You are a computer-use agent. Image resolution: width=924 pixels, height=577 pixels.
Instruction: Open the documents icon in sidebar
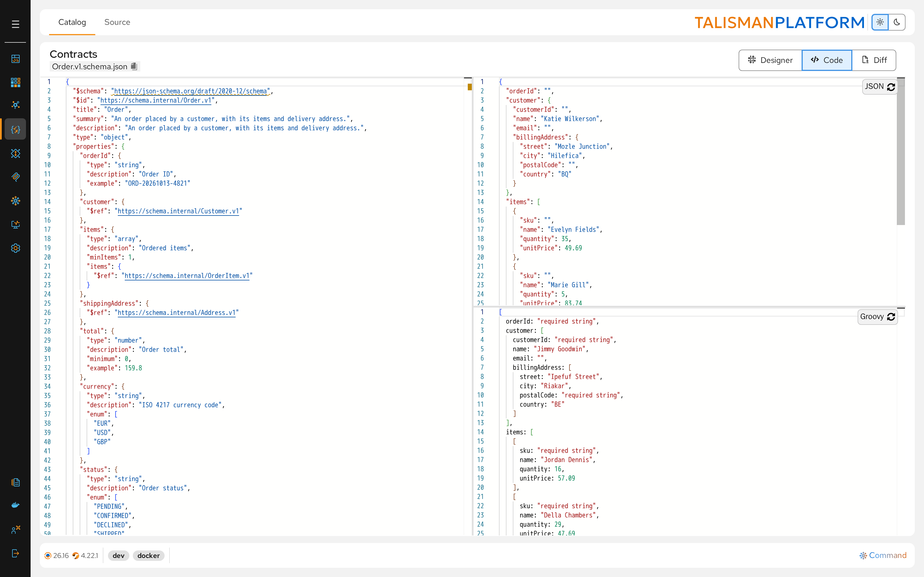[x=15, y=482]
